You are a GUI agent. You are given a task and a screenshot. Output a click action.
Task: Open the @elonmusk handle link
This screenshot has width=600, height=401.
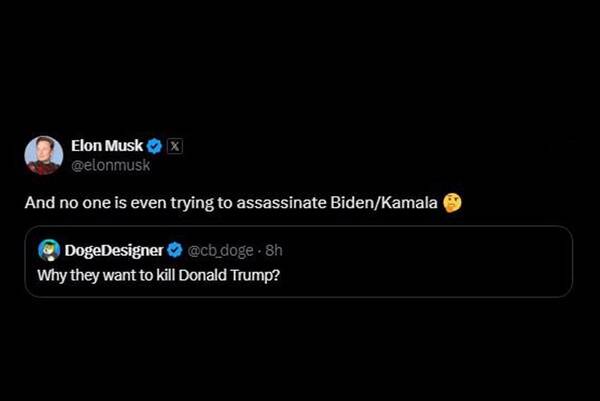(111, 165)
